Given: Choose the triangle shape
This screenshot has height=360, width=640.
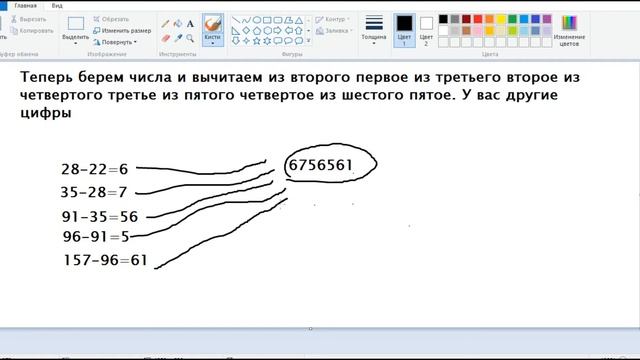Looking at the screenshot, I should pyautogui.click(x=299, y=20).
